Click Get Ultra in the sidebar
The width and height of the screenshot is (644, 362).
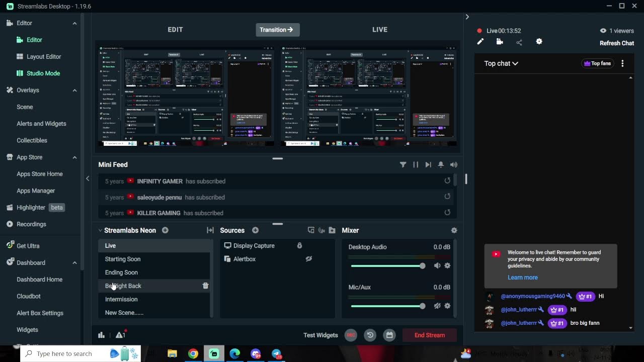pos(28,246)
